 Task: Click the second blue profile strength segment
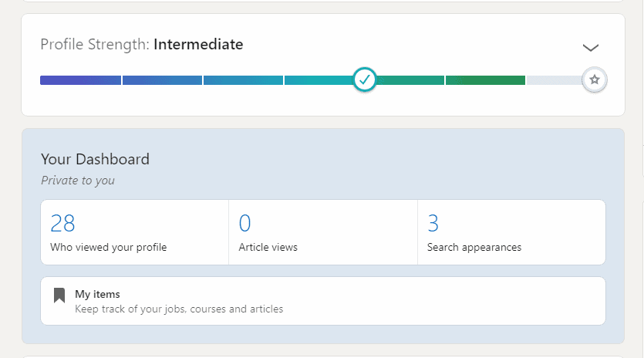coord(162,80)
